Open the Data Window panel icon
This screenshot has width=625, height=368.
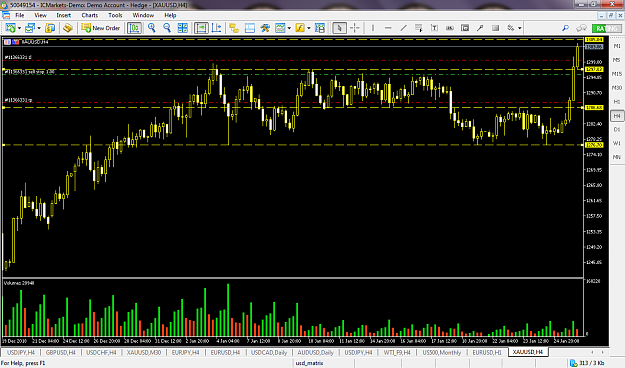coord(250,28)
